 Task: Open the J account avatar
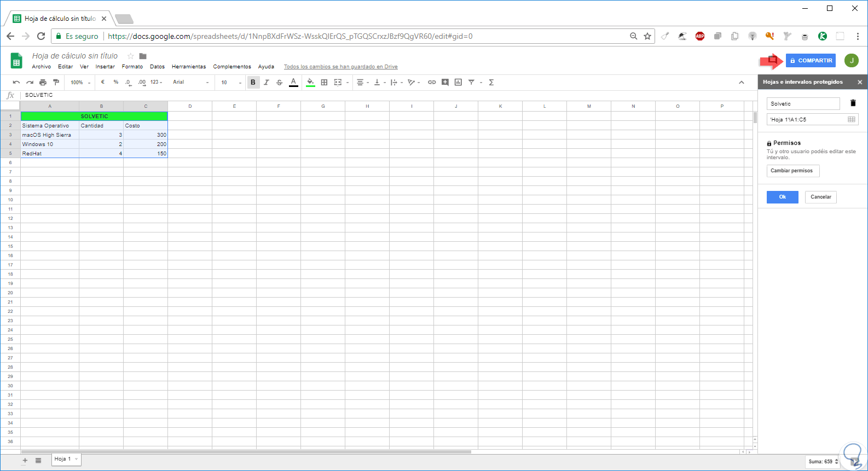852,61
